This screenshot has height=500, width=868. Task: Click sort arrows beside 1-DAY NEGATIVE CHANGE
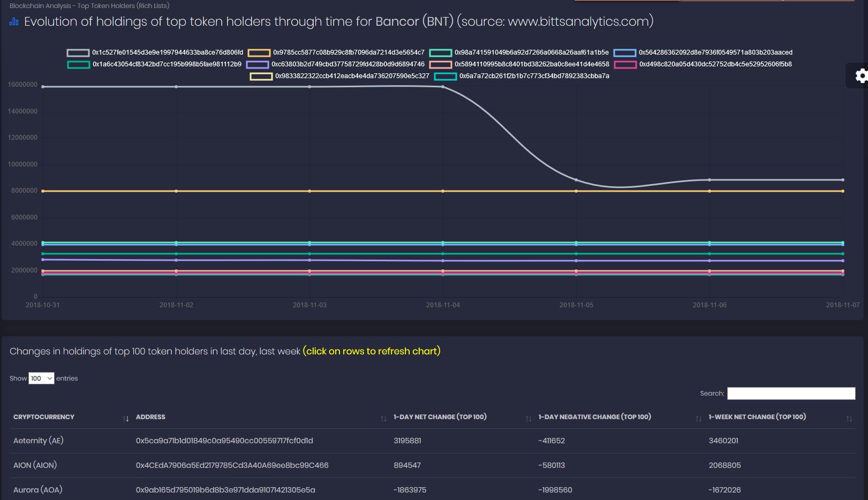698,419
